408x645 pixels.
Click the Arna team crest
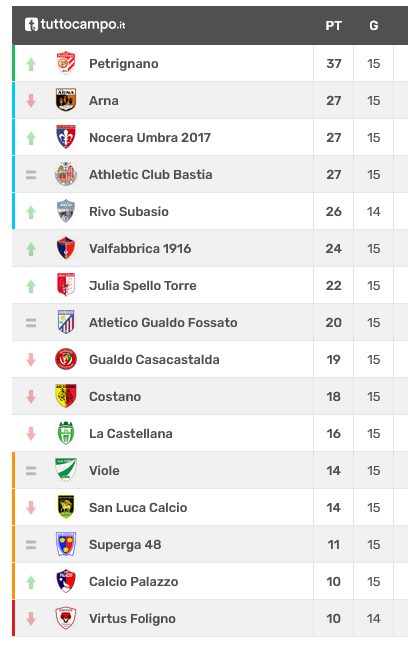[66, 100]
